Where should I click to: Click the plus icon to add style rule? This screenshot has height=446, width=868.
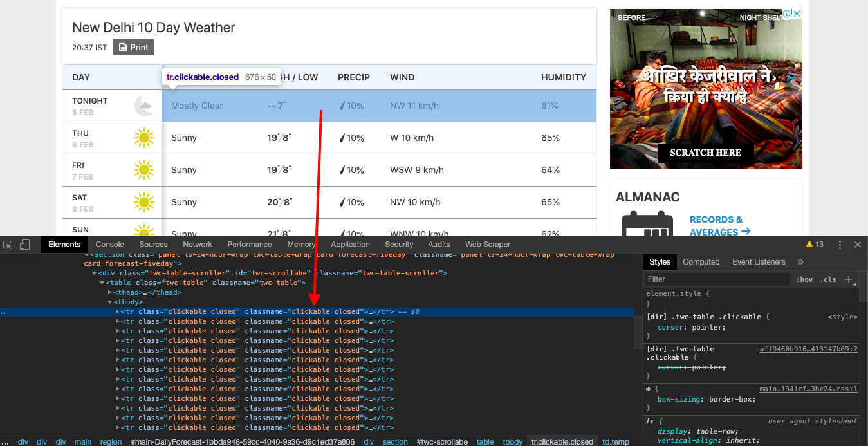(x=849, y=279)
